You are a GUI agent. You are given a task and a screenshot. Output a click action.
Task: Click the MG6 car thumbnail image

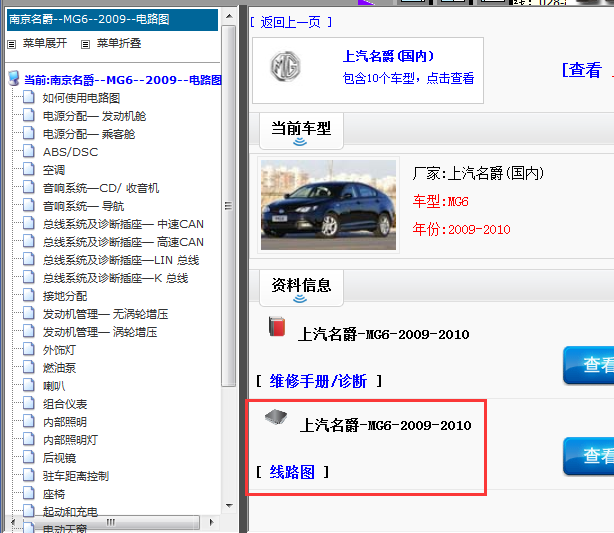(328, 205)
